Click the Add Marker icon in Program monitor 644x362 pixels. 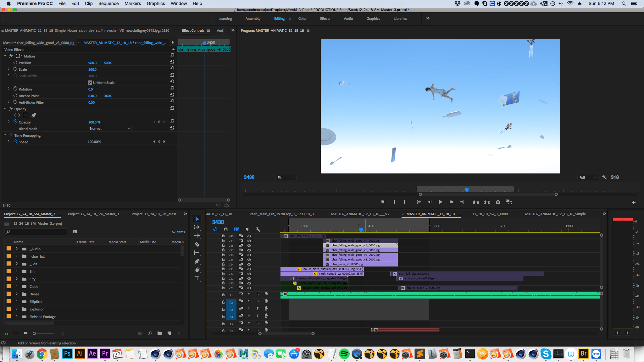click(383, 202)
